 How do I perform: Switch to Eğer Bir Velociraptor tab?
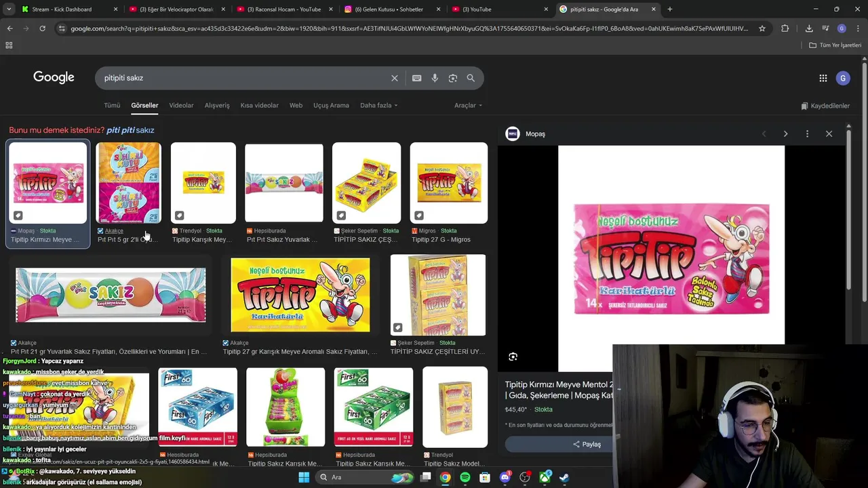point(176,9)
